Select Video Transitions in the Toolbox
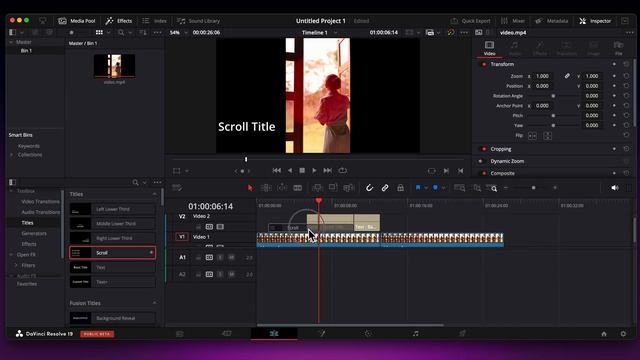This screenshot has width=640, height=360. 40,202
